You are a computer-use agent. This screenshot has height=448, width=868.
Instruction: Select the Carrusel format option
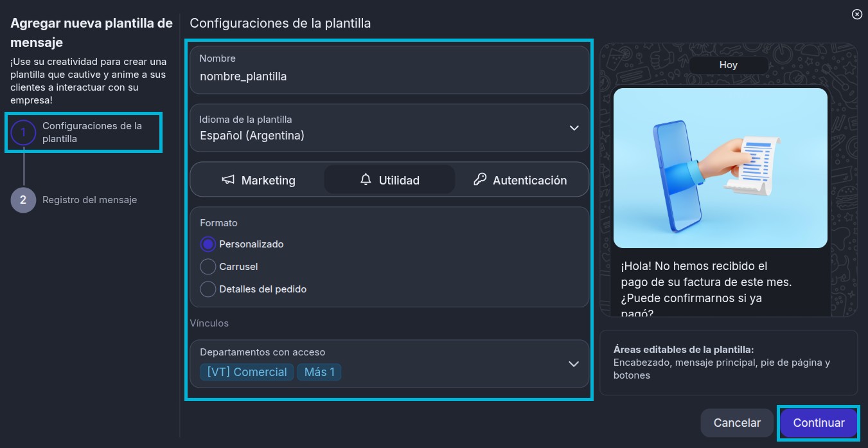(208, 266)
